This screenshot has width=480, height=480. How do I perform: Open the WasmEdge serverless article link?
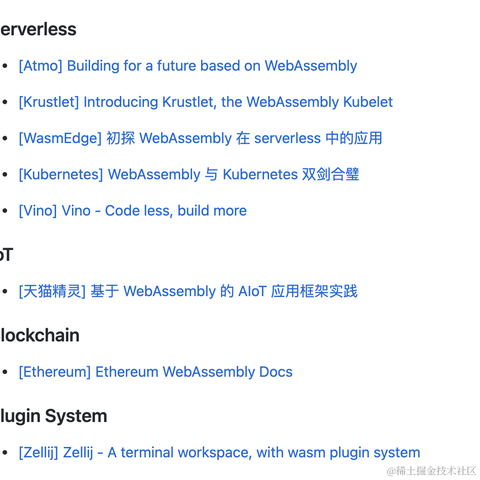(x=200, y=138)
